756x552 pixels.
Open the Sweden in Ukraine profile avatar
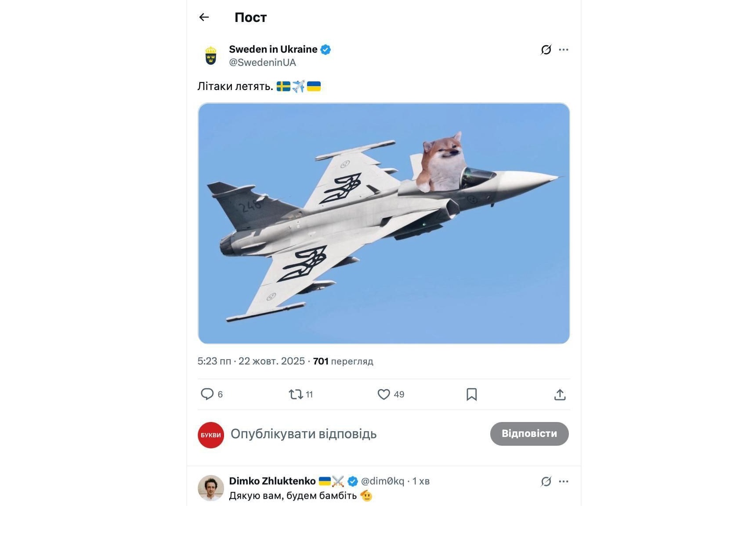pyautogui.click(x=211, y=56)
